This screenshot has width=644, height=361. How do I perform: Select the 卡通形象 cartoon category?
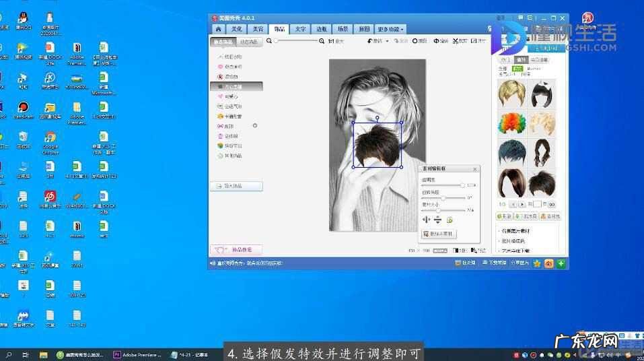point(230,117)
